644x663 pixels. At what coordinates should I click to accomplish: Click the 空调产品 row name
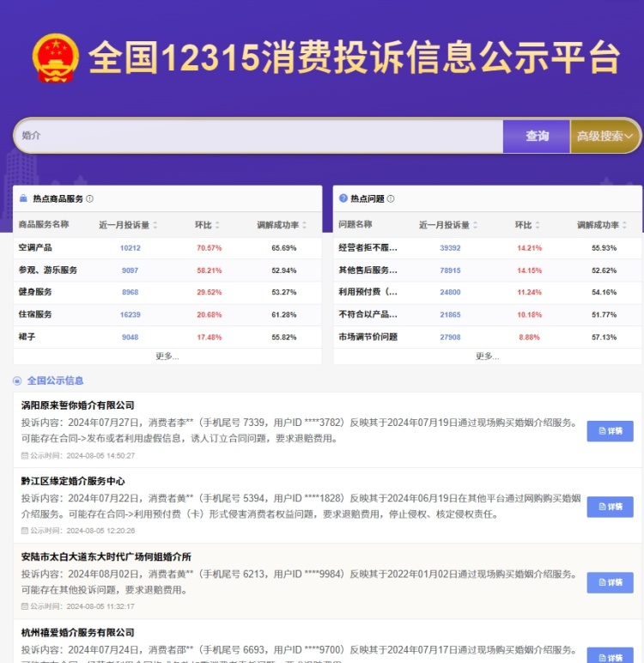tap(35, 247)
